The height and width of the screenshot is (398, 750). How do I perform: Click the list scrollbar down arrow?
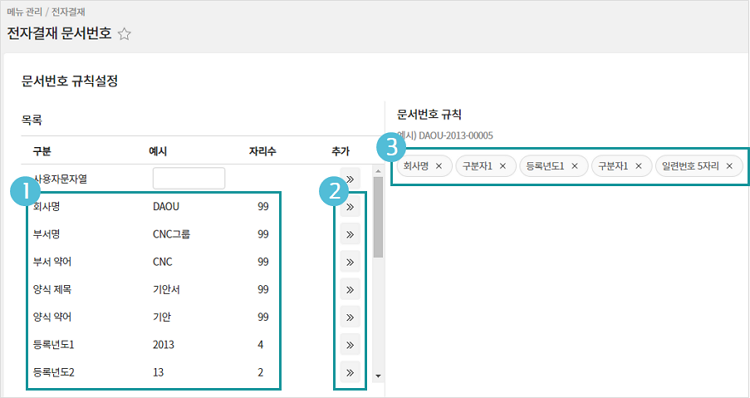(378, 376)
